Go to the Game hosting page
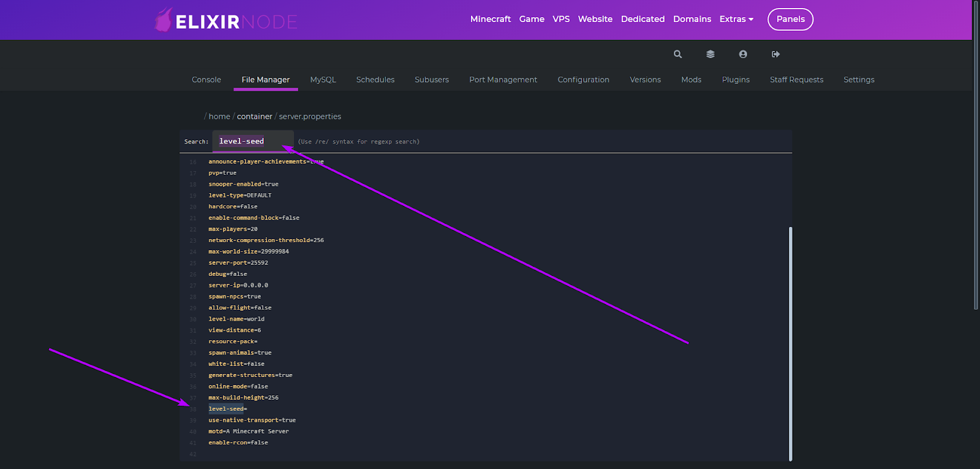Viewport: 980px width, 469px height. [532, 19]
